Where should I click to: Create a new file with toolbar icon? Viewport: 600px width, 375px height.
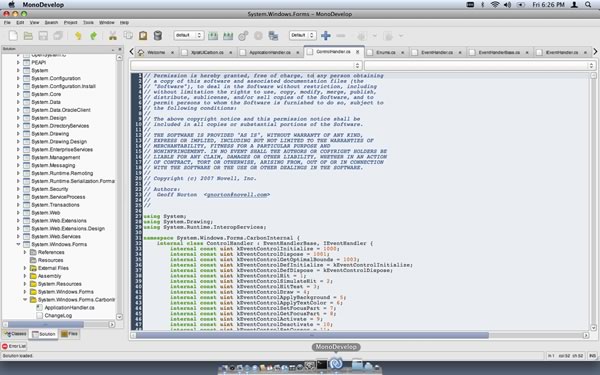click(13, 36)
